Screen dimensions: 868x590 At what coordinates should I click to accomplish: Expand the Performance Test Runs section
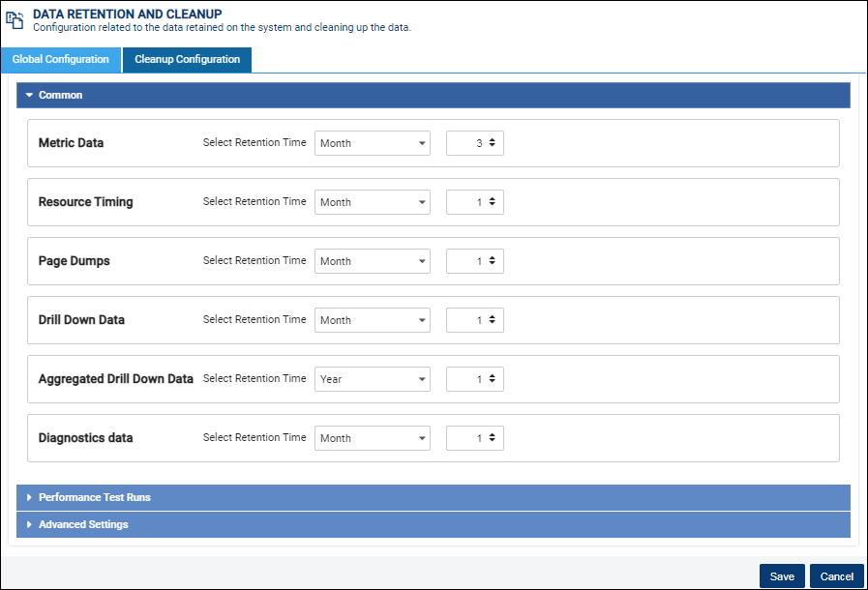[x=434, y=497]
